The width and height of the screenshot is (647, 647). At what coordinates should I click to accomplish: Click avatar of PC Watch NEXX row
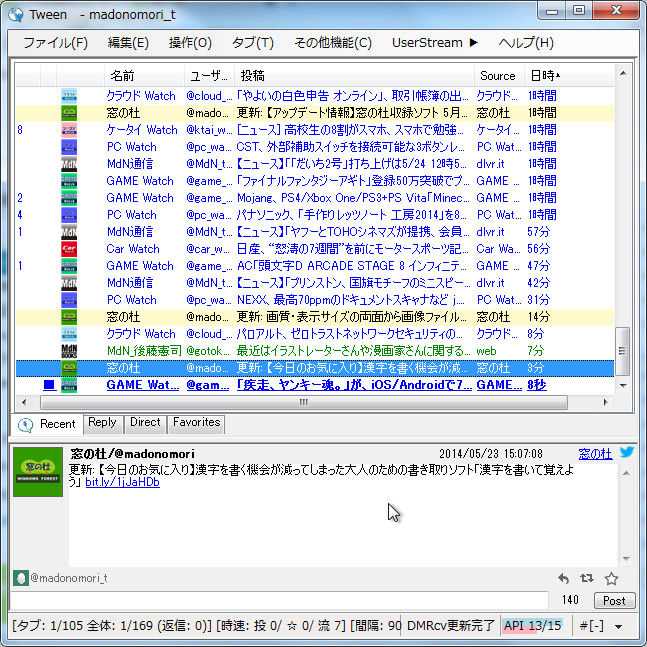(x=69, y=300)
